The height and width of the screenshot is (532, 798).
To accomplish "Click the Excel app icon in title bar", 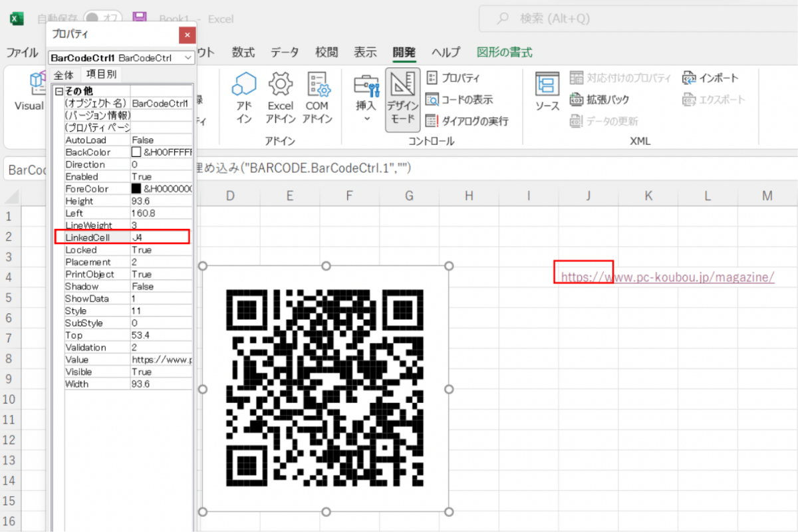I will [17, 19].
